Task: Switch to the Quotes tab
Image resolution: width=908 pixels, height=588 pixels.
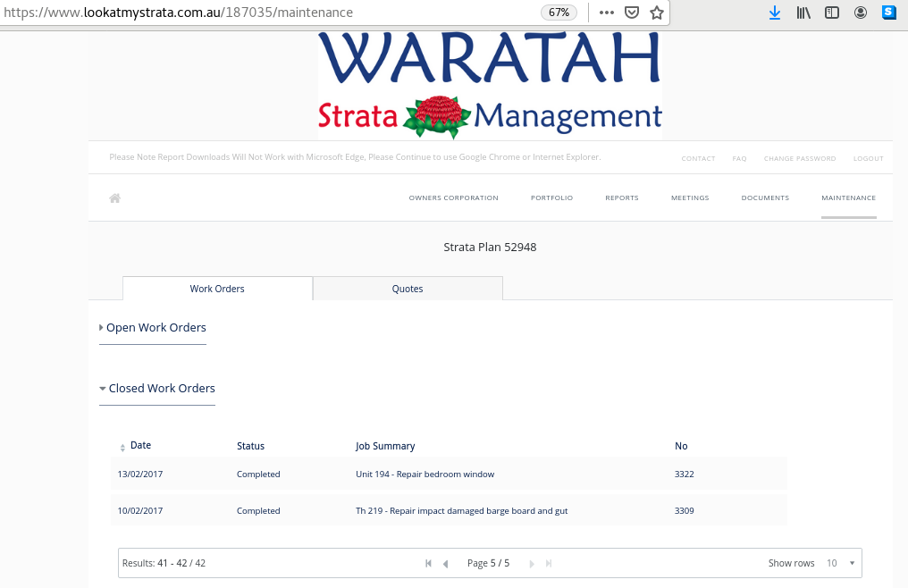Action: click(x=408, y=289)
